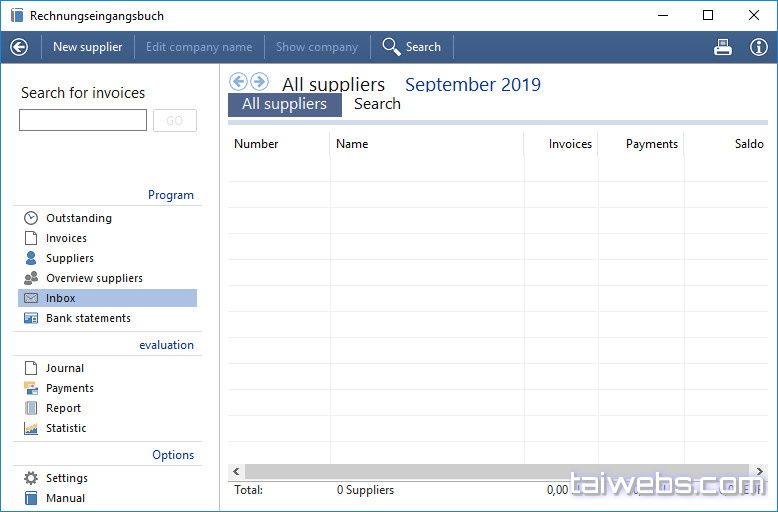Switch to the All suppliers tab
The image size is (778, 512).
[284, 104]
